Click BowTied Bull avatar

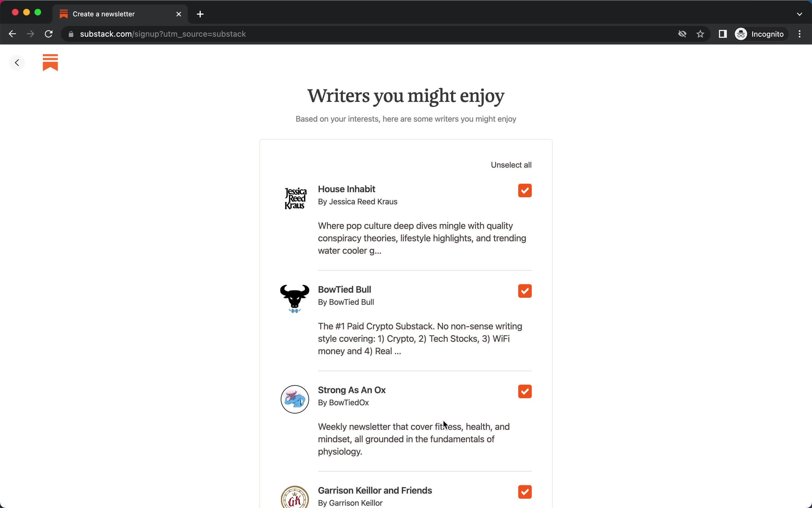point(295,299)
